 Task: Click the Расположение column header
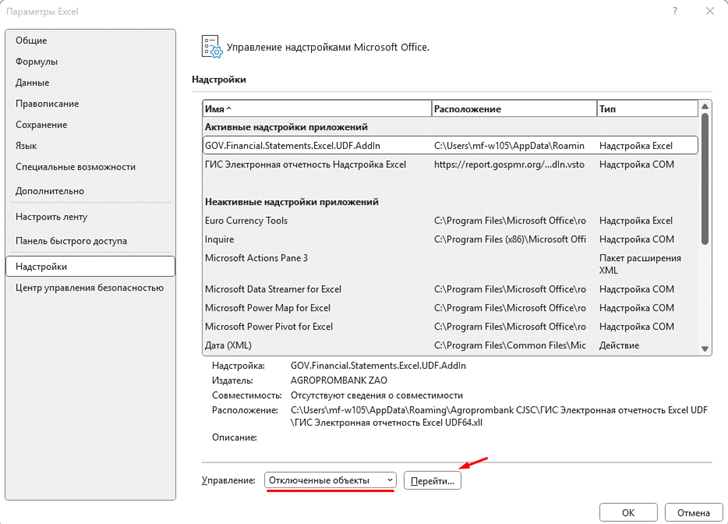[x=512, y=108]
